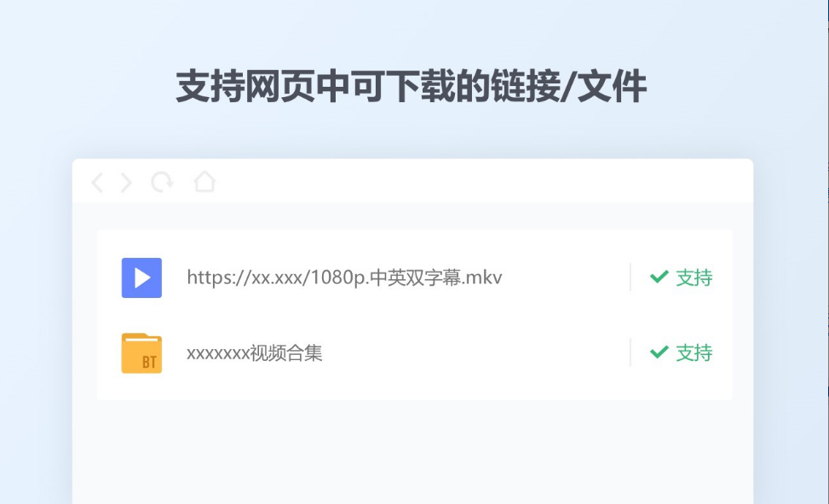Click green checkmark beside 视频合集 row
The height and width of the screenshot is (504, 829).
click(659, 352)
